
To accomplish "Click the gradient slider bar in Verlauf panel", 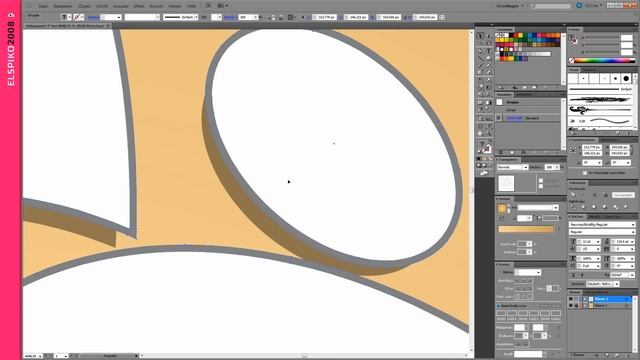I will [x=526, y=229].
